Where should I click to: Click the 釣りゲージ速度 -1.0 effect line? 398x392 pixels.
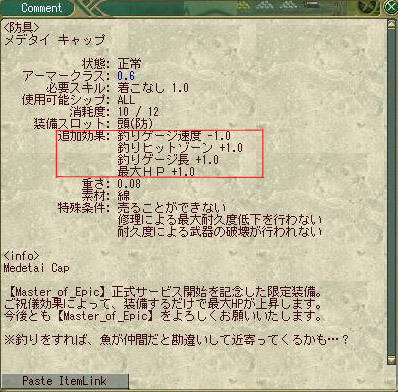[x=174, y=136]
